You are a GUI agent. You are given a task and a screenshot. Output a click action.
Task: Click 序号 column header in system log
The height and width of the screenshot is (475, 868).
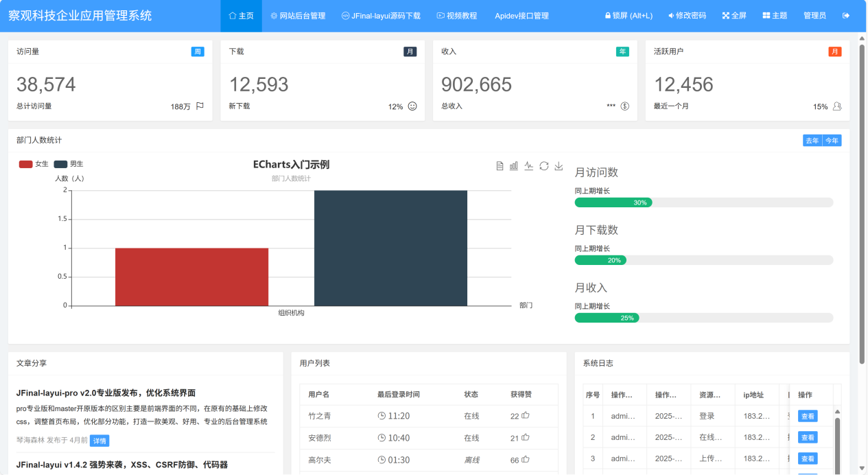coord(593,395)
